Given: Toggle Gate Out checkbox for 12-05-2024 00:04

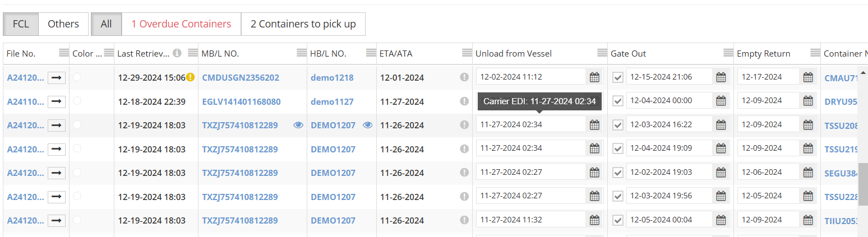Looking at the screenshot, I should 618,220.
